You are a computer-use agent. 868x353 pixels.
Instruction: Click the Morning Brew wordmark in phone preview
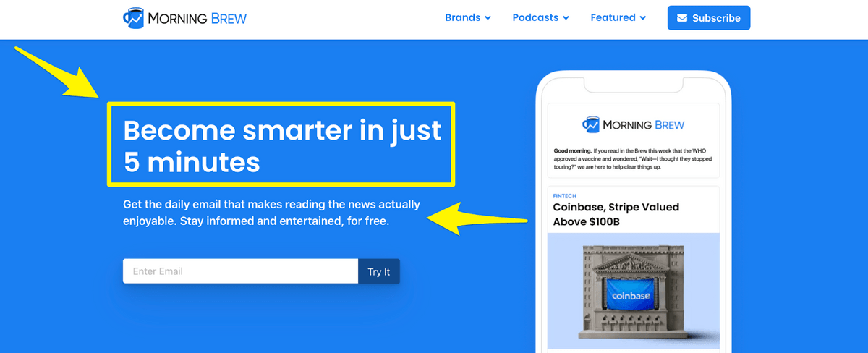[644, 125]
